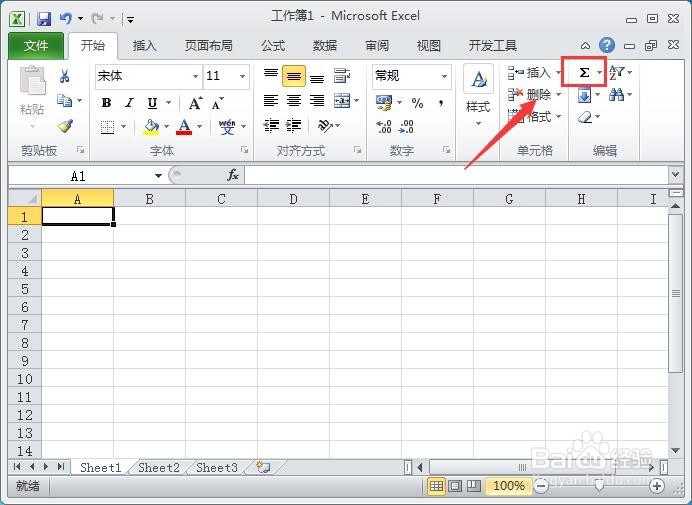Decrease indent icon
Screen dimensions: 692x505
tap(271, 126)
